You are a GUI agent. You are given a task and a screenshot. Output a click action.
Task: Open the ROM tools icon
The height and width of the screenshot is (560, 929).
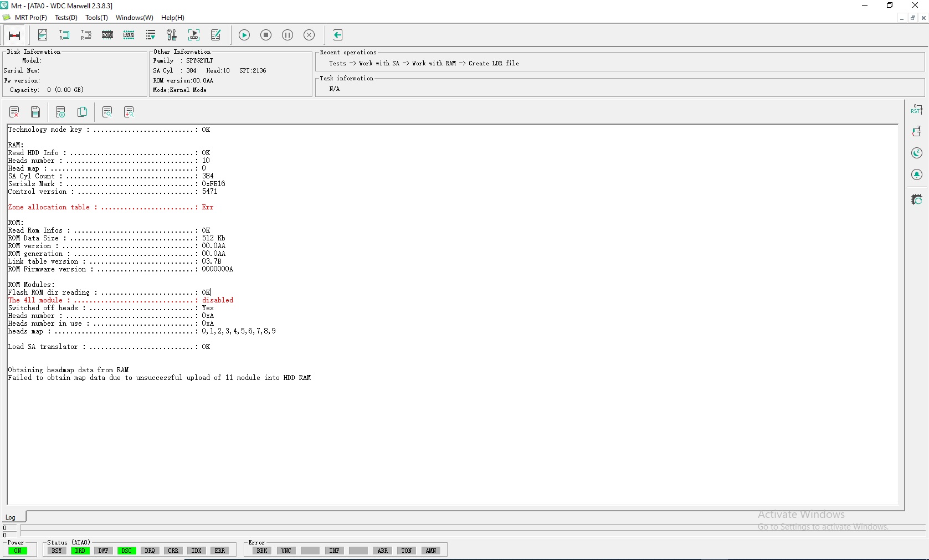pyautogui.click(x=107, y=35)
